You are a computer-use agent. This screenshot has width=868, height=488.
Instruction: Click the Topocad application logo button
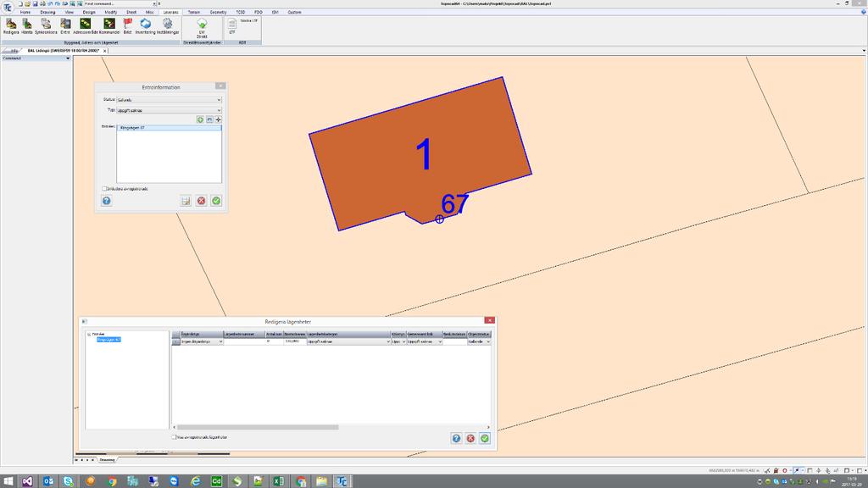click(7, 7)
